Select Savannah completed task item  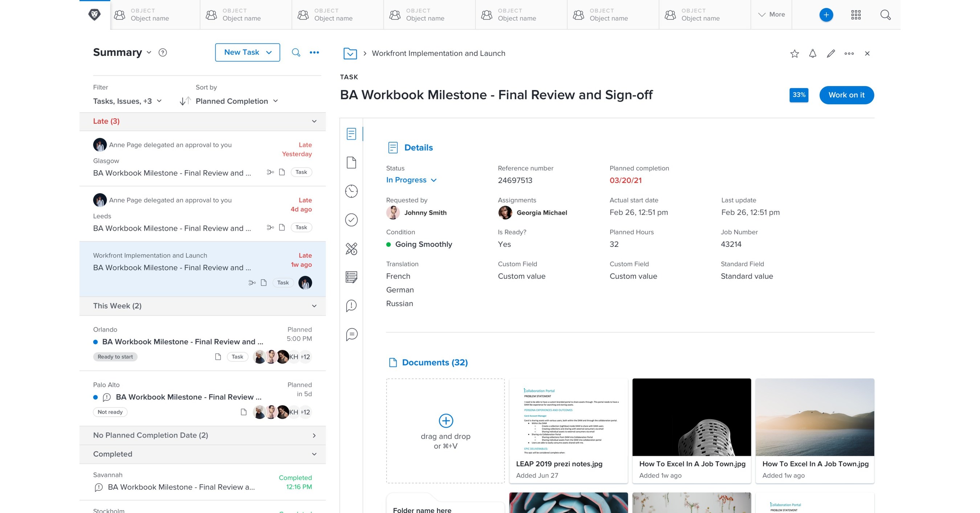point(203,482)
